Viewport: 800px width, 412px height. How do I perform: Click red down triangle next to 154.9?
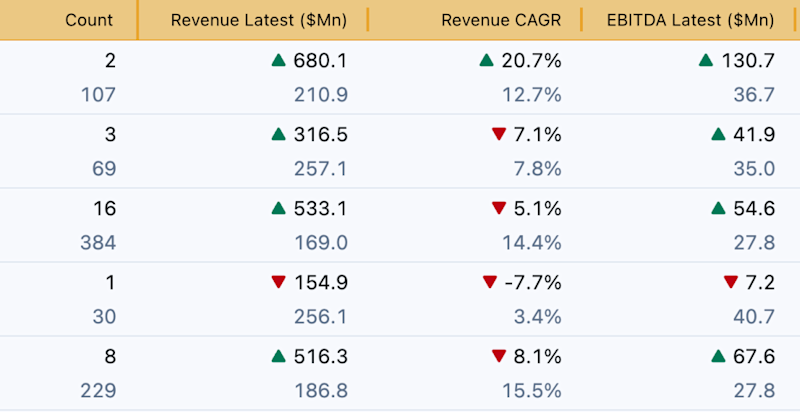pos(279,281)
